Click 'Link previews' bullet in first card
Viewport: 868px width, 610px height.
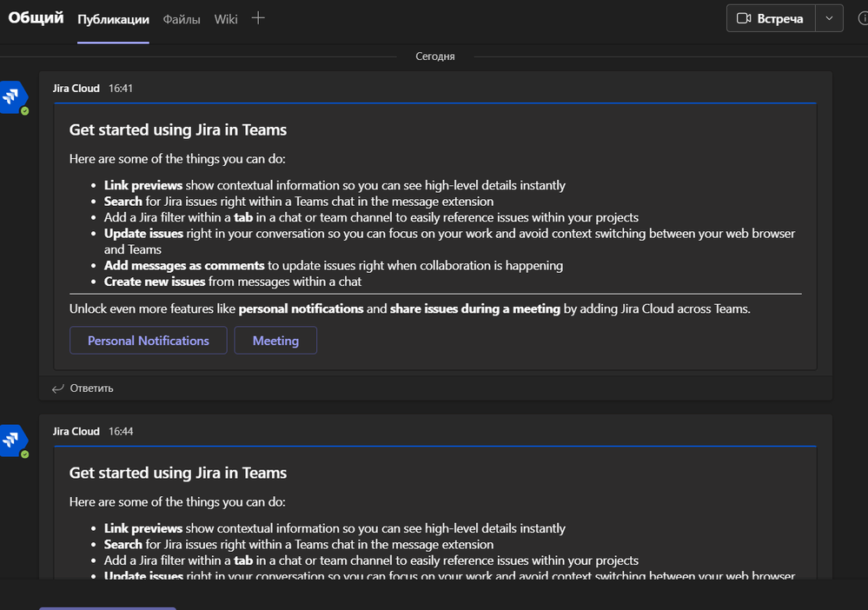pos(335,185)
